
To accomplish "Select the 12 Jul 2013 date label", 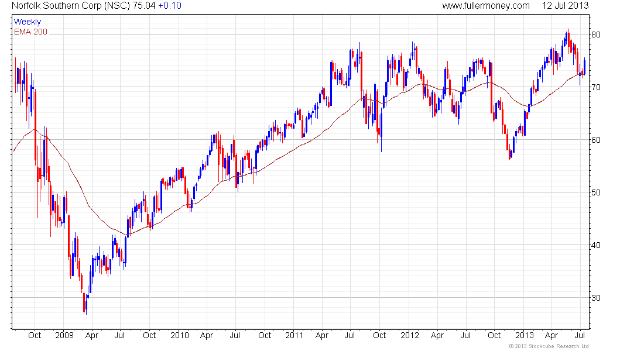I will pyautogui.click(x=565, y=6).
